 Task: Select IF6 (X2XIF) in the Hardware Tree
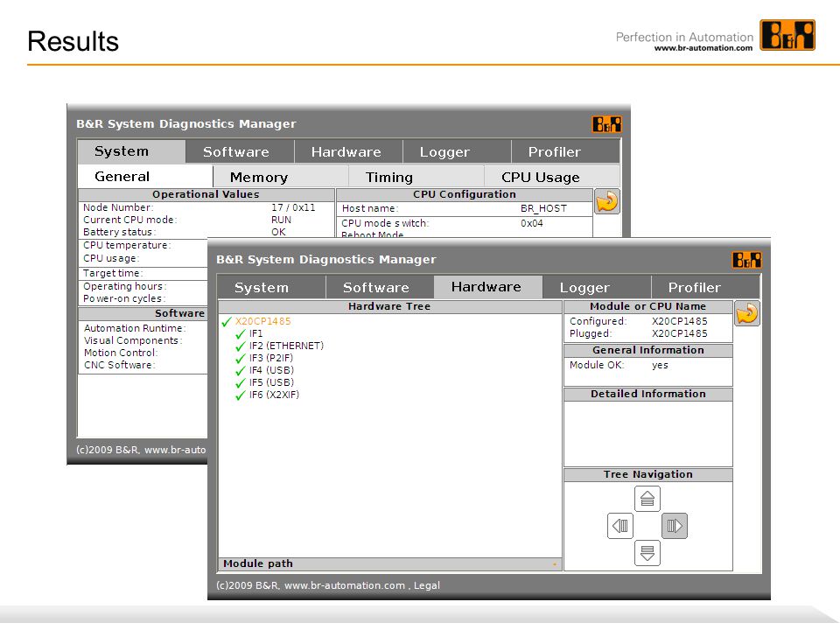274,395
